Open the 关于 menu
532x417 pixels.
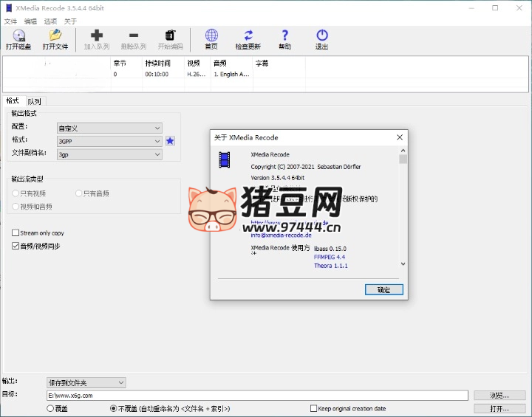point(70,21)
